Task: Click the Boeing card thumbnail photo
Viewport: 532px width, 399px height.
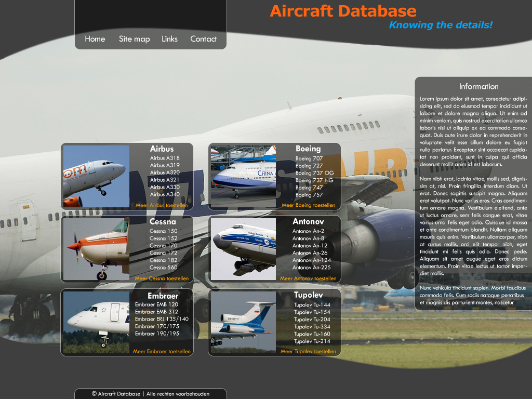Action: (x=243, y=177)
